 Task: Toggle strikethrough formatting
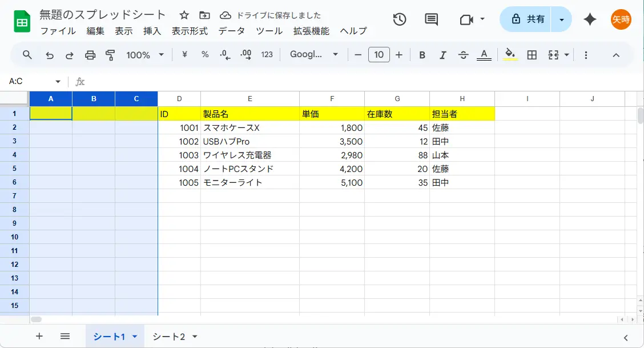pyautogui.click(x=463, y=55)
